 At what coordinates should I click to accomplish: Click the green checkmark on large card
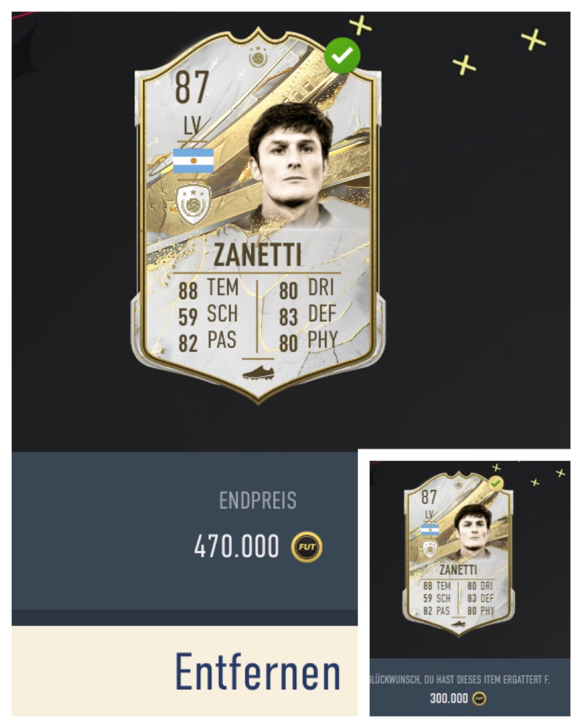point(342,55)
